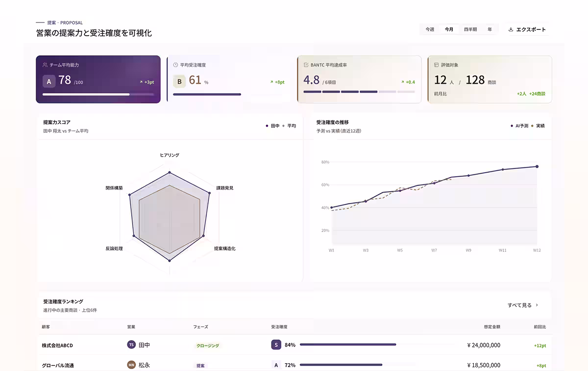This screenshot has height=371, width=588.
Task: Click the +12pt change value
Action: pos(540,346)
